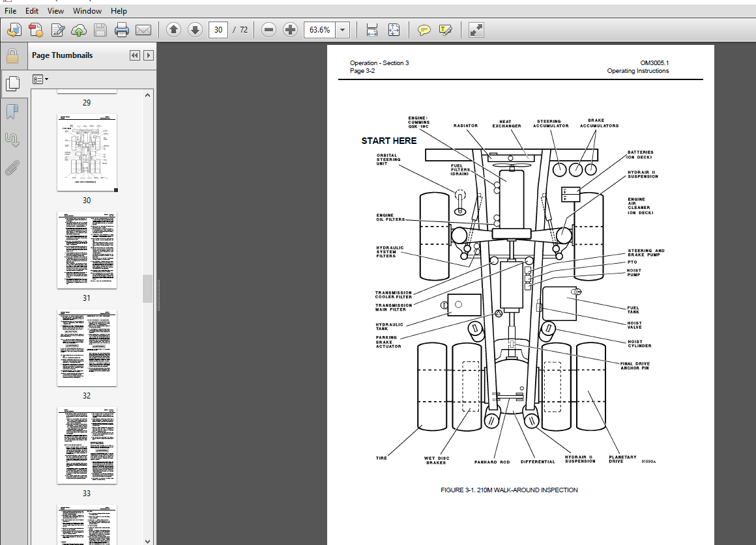
Task: Open the Help menu
Action: pyautogui.click(x=119, y=10)
